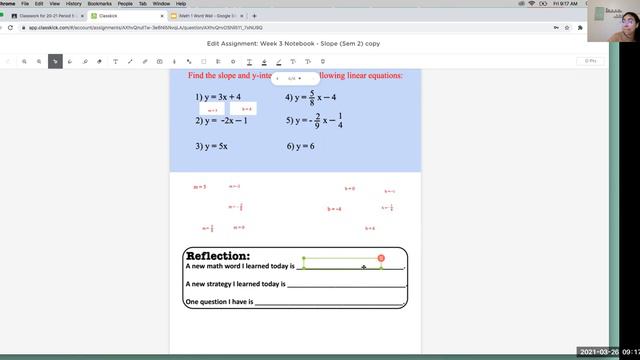
Task: Open the File menu in menu bar
Action: click(x=25, y=4)
